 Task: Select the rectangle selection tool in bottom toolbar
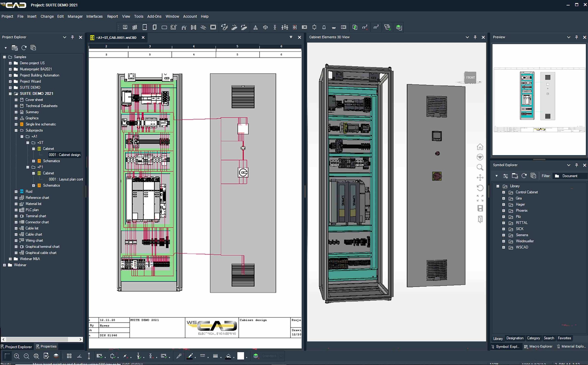click(7, 356)
